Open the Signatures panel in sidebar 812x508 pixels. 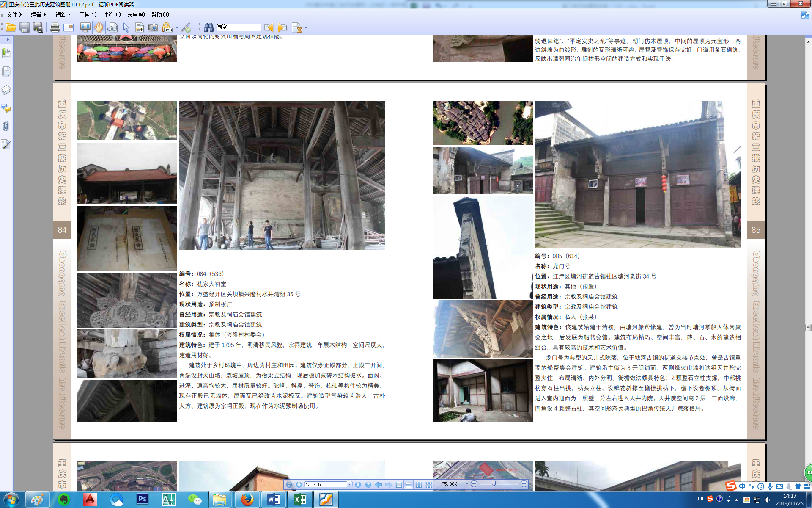point(6,145)
